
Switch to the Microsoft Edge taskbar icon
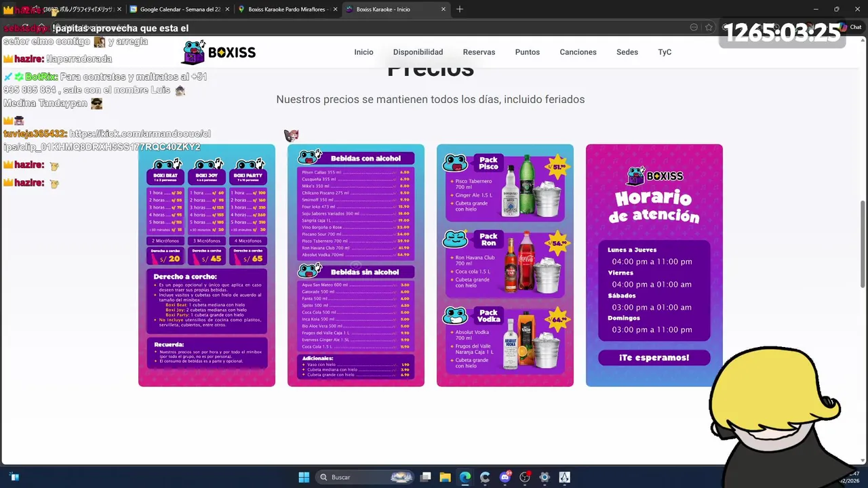(465, 477)
